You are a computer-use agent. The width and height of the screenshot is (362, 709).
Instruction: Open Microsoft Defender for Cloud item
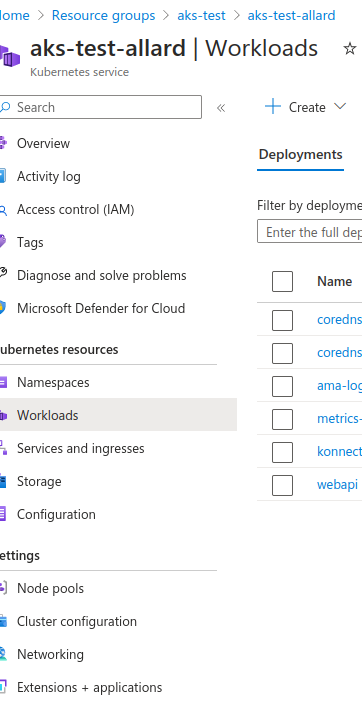(x=101, y=308)
